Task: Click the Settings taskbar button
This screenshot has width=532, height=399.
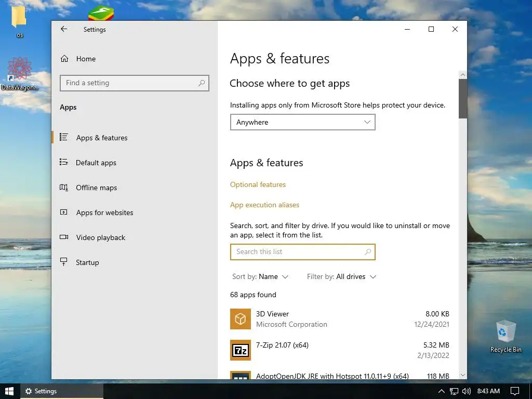Action: (62, 391)
